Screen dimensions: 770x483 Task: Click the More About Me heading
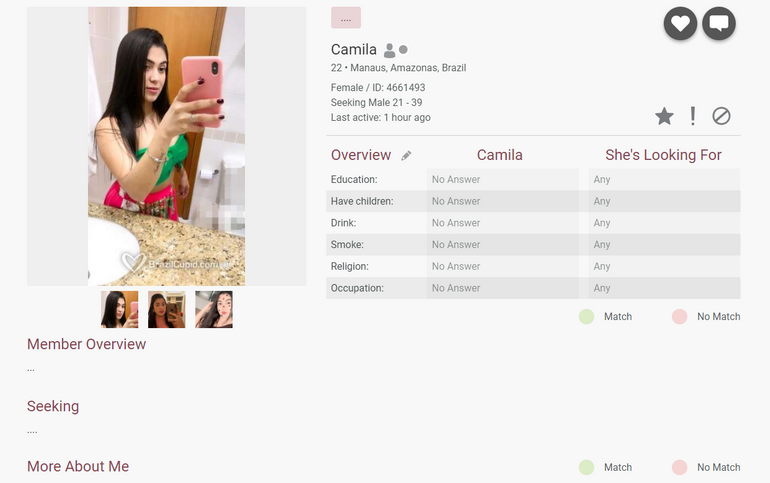click(78, 466)
